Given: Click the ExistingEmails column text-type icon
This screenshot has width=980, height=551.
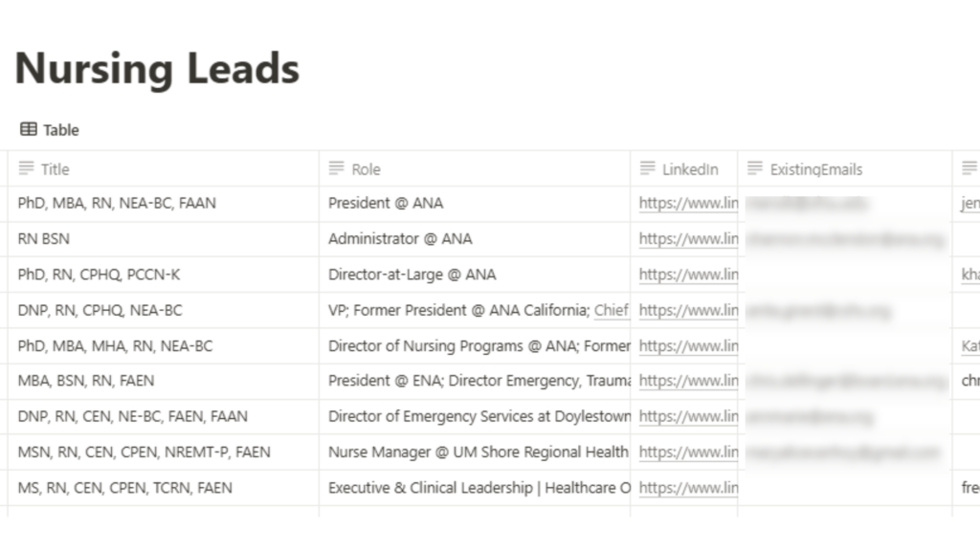Looking at the screenshot, I should (x=755, y=168).
